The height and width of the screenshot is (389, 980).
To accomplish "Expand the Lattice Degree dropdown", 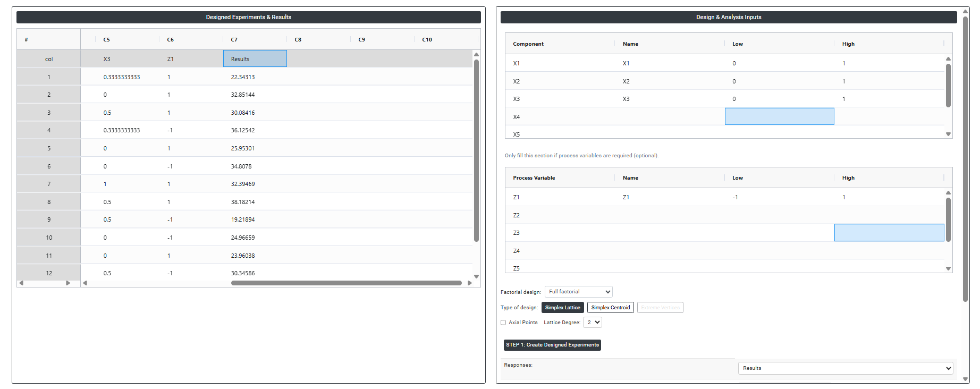I will pyautogui.click(x=593, y=323).
